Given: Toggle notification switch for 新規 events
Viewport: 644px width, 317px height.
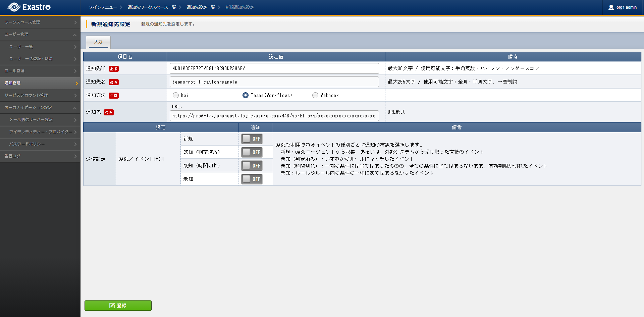Looking at the screenshot, I should pyautogui.click(x=252, y=139).
